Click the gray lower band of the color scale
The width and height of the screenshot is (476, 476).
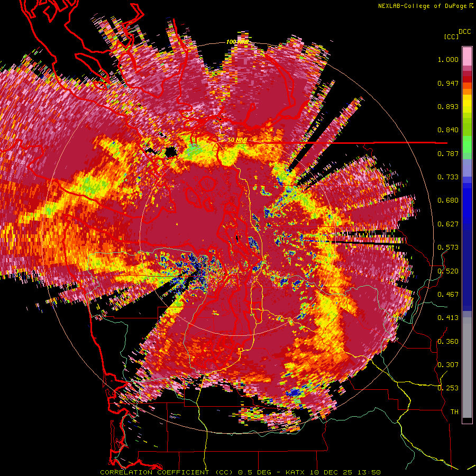[x=467, y=368]
